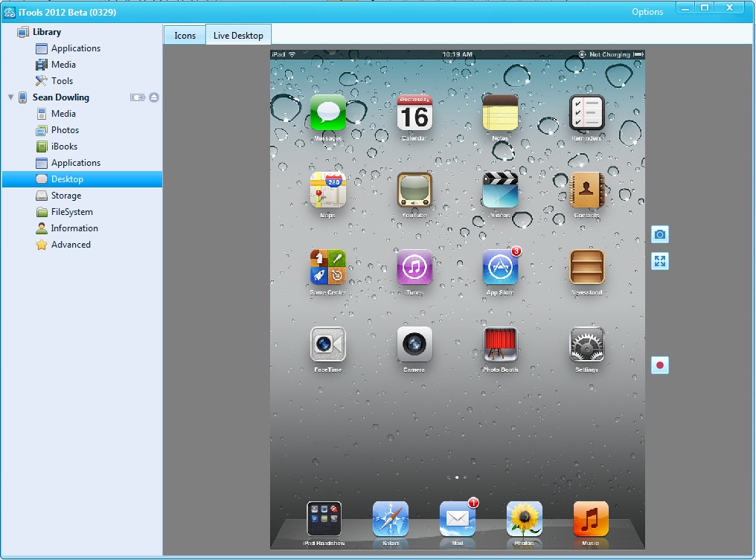This screenshot has width=756, height=560.
Task: Collapse the Sean Dowling device tree
Action: [10, 97]
